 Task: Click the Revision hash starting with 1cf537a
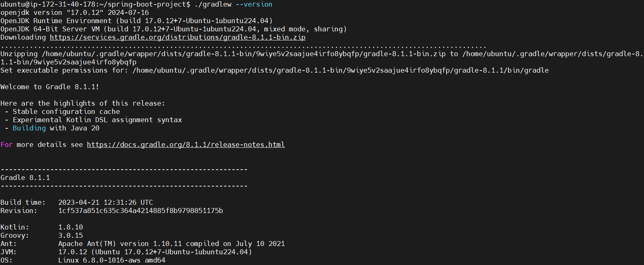tap(140, 211)
